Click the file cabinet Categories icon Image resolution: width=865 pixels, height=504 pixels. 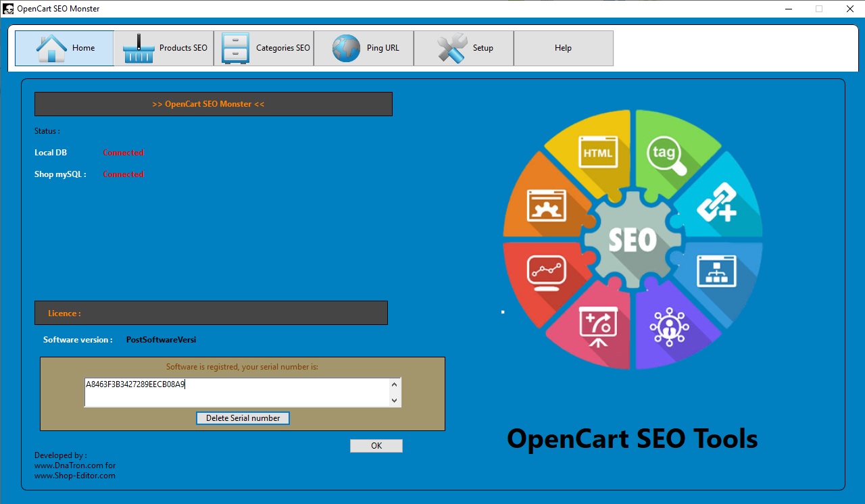235,48
